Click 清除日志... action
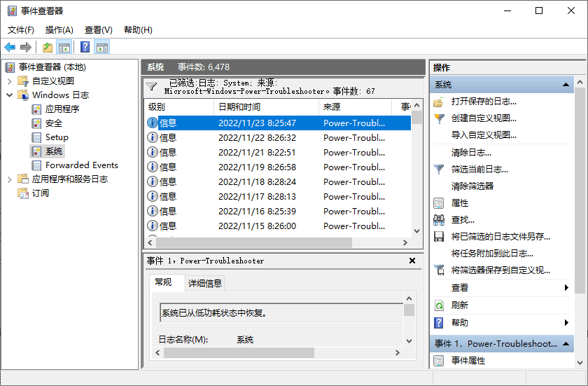Viewport: 588px width, 386px height. 471,153
